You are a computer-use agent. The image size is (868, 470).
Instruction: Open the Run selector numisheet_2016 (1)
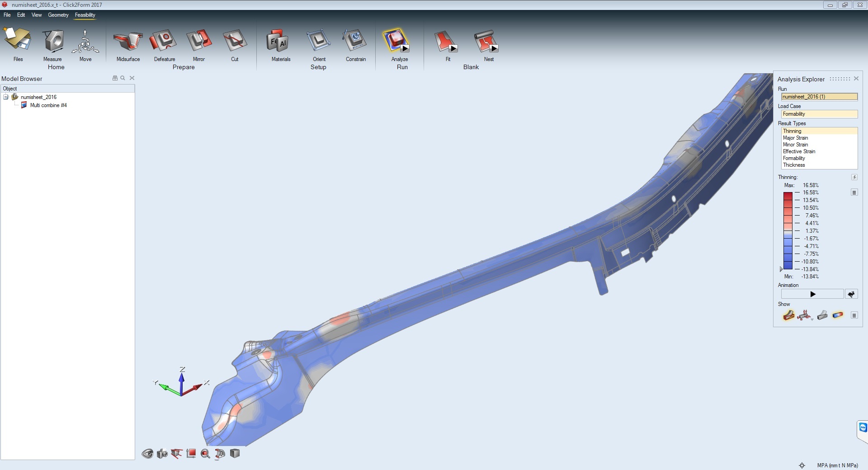[x=819, y=97]
